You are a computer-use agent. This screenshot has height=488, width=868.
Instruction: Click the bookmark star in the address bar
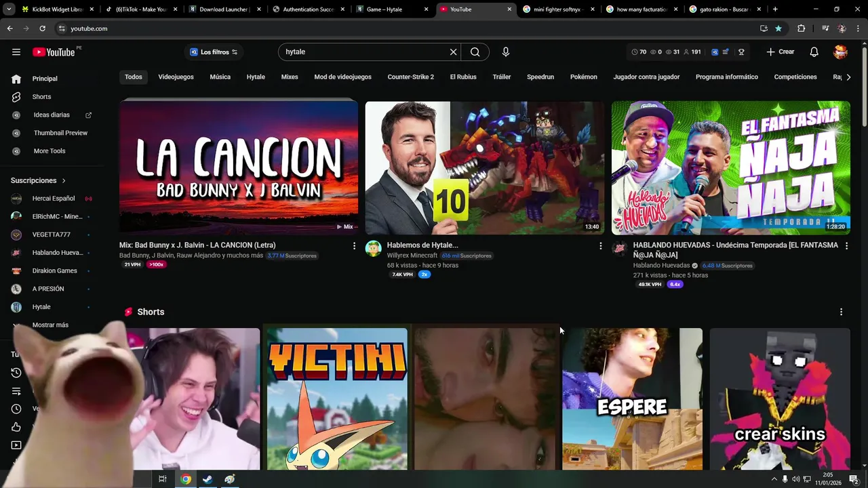tap(778, 28)
